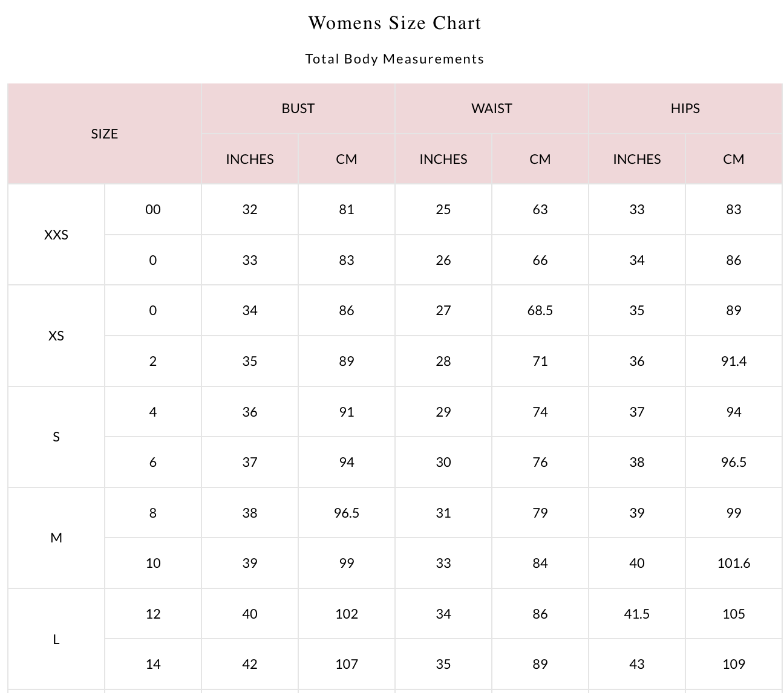The width and height of the screenshot is (784, 693).
Task: Click waist inches value 28
Action: click(443, 361)
